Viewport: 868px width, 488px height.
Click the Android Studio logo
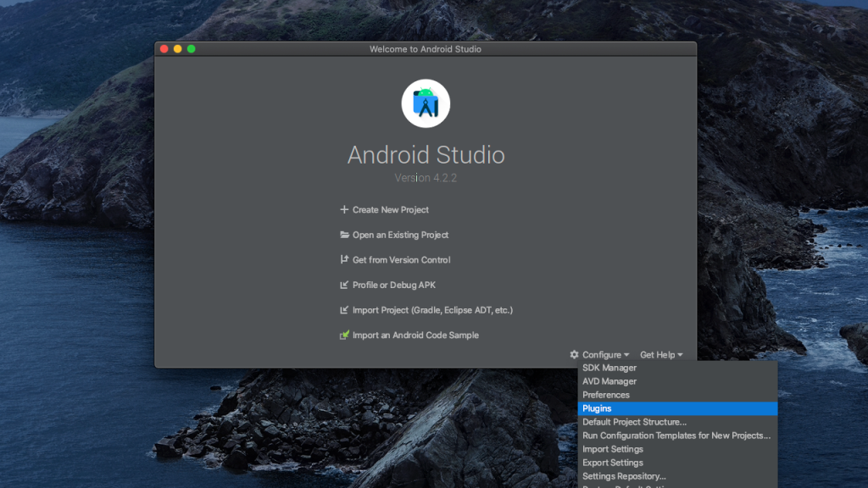(426, 103)
